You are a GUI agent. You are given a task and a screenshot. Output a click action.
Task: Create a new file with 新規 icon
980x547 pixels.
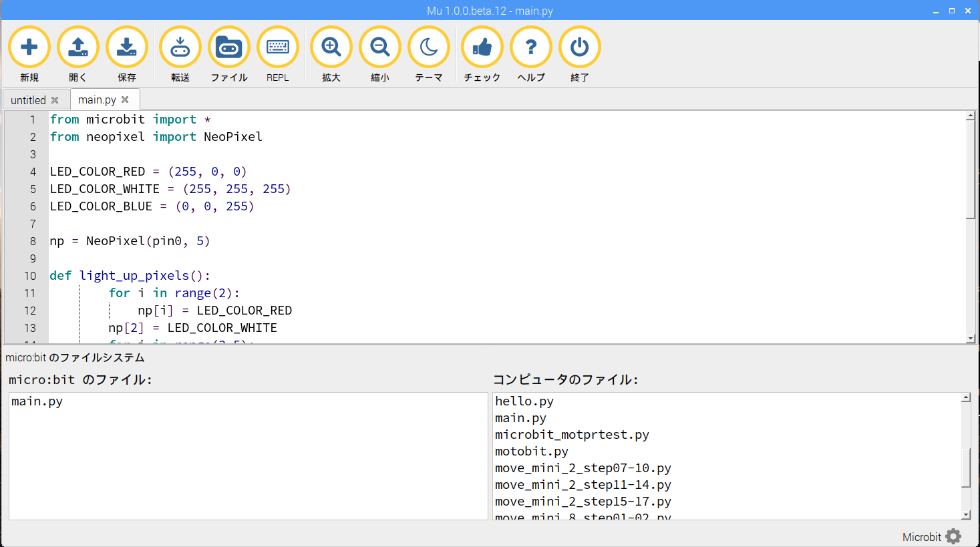point(29,47)
